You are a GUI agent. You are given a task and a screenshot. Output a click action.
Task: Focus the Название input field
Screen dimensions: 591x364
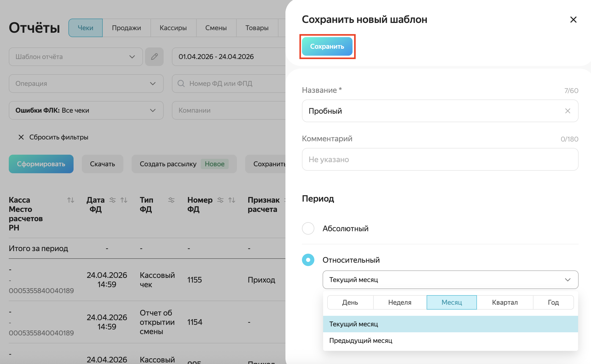click(x=440, y=111)
